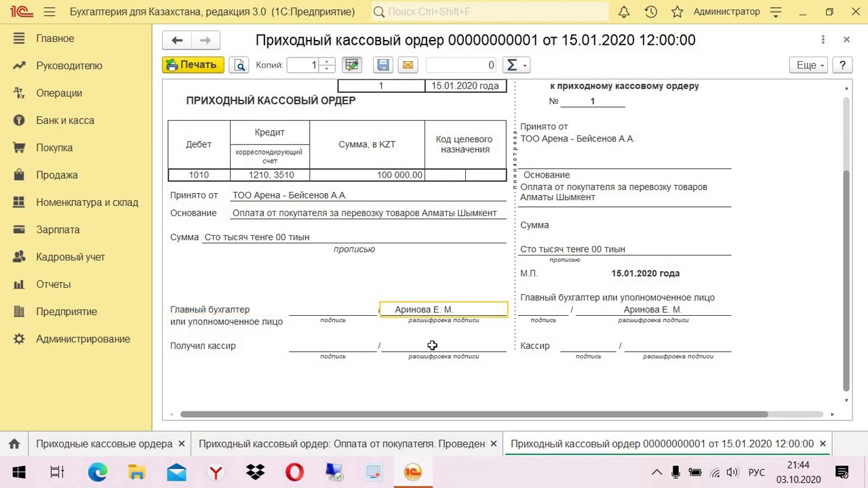Expand the dropdown arrow next to Sigma
The image size is (868, 488).
(524, 65)
